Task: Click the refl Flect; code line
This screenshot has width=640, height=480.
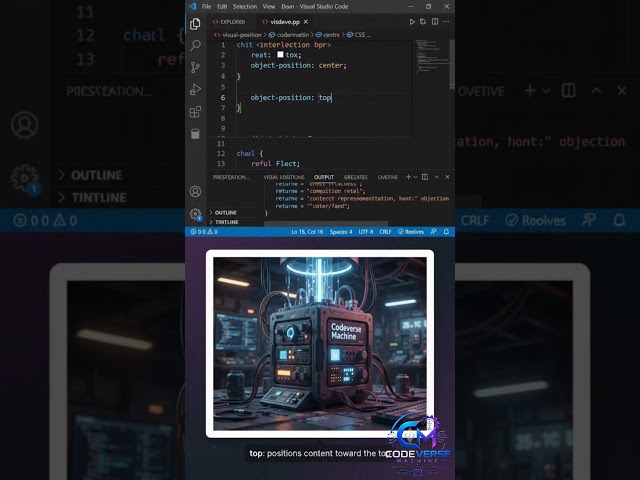Action: (276, 164)
